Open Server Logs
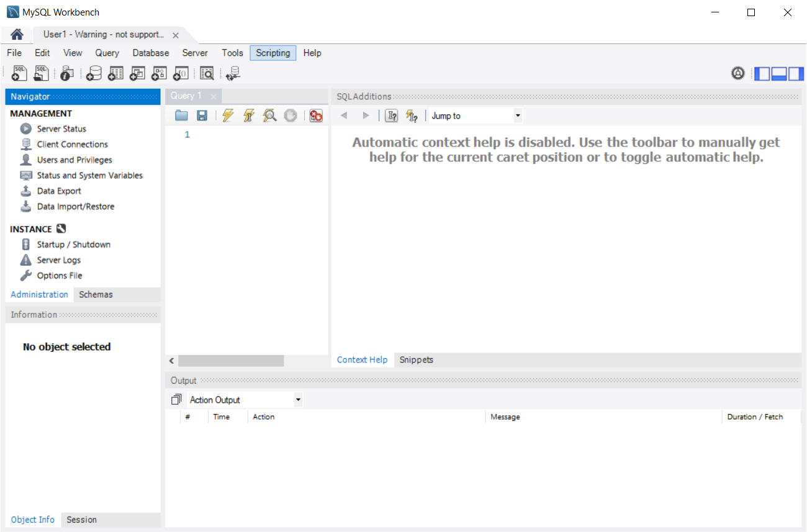Screen dimensions: 807x532 point(58,260)
